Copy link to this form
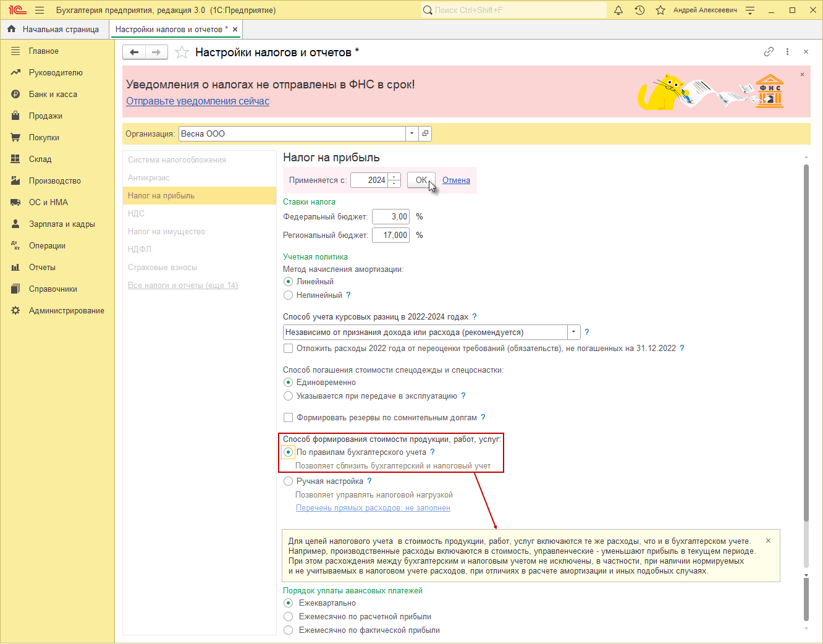 [x=769, y=52]
